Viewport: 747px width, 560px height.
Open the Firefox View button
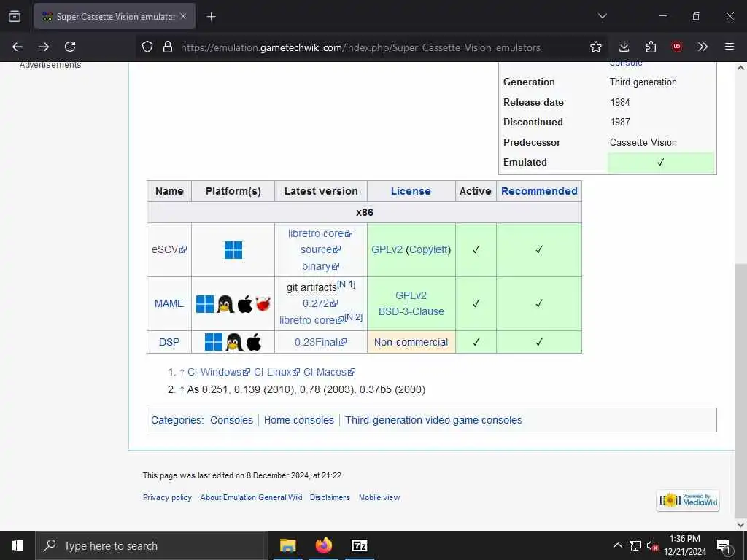(15, 16)
